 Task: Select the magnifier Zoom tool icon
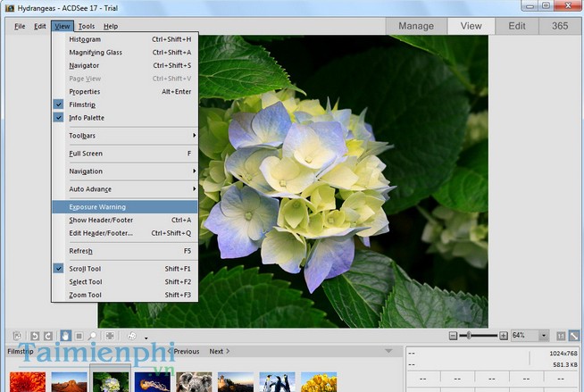(x=92, y=336)
